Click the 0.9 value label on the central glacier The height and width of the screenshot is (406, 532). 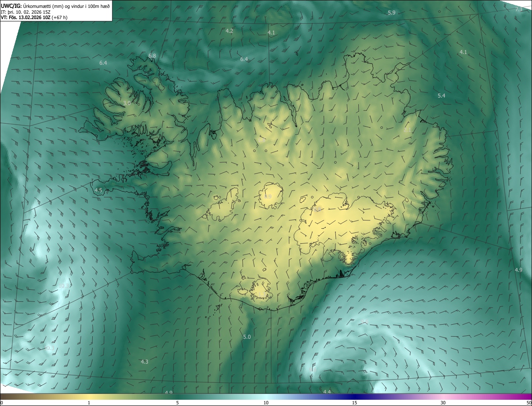point(268,197)
